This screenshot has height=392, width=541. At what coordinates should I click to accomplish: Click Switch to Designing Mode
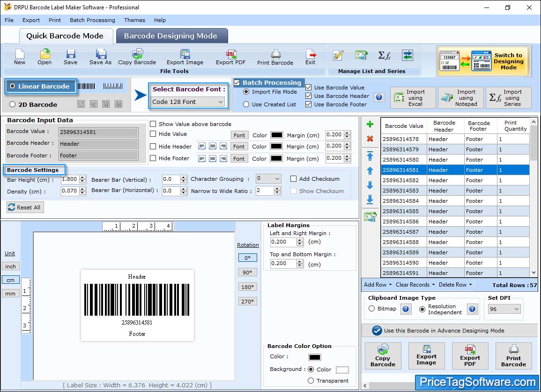coord(484,61)
